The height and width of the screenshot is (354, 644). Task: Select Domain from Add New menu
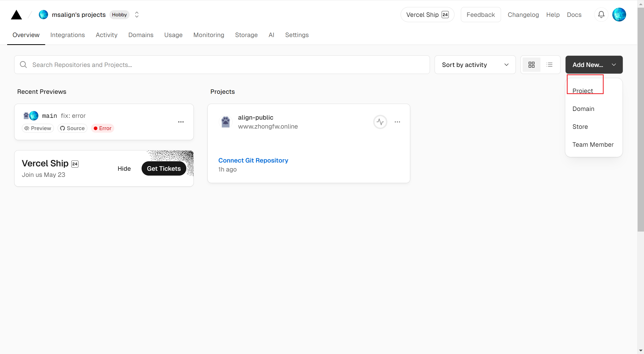pyautogui.click(x=583, y=109)
